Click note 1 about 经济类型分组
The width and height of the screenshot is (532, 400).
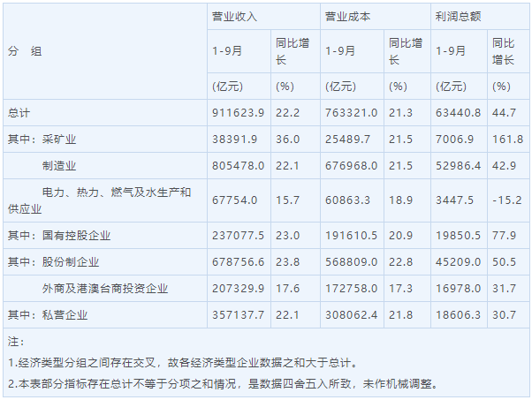183,362
